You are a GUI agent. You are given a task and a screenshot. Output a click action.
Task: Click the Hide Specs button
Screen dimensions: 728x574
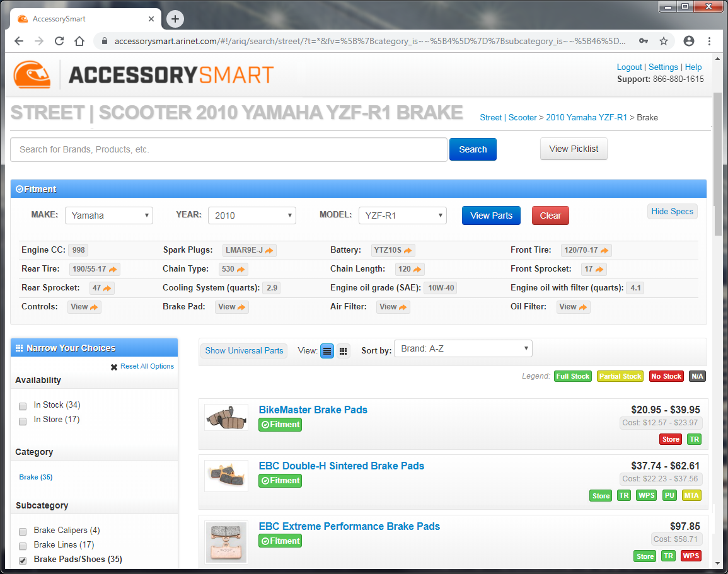(672, 211)
